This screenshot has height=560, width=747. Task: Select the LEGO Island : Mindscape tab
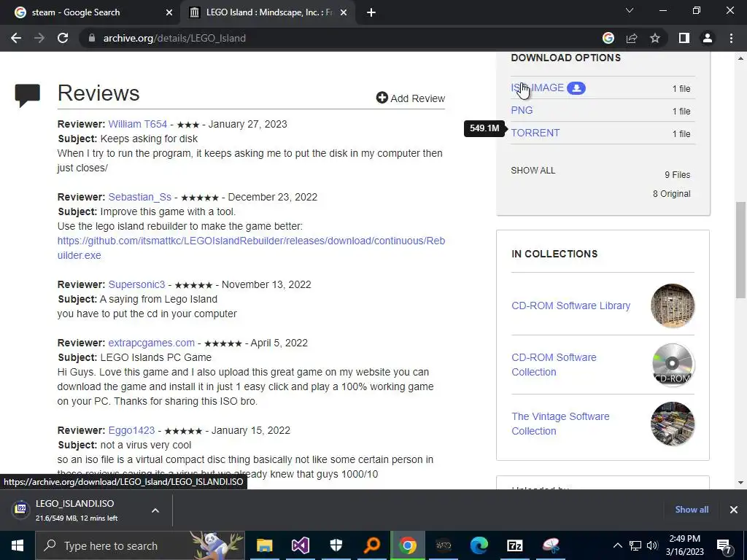(x=268, y=12)
